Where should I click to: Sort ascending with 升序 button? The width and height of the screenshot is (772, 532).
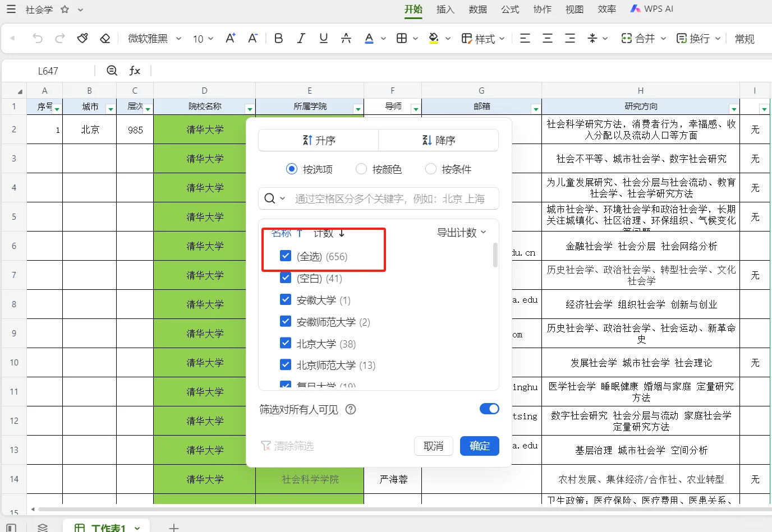(x=319, y=140)
